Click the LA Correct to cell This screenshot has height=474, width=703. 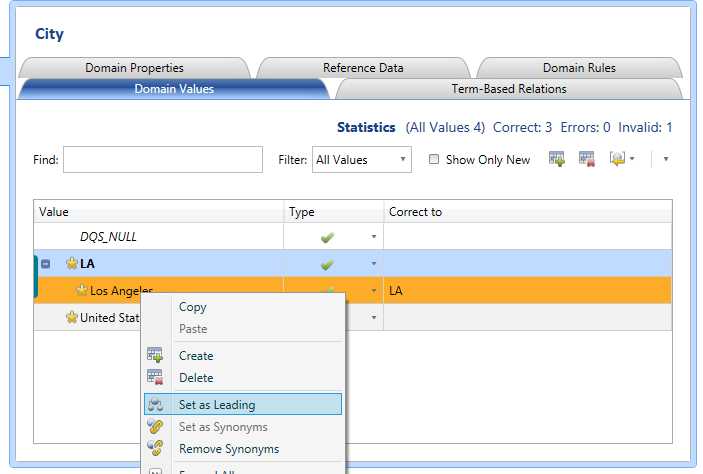click(528, 264)
